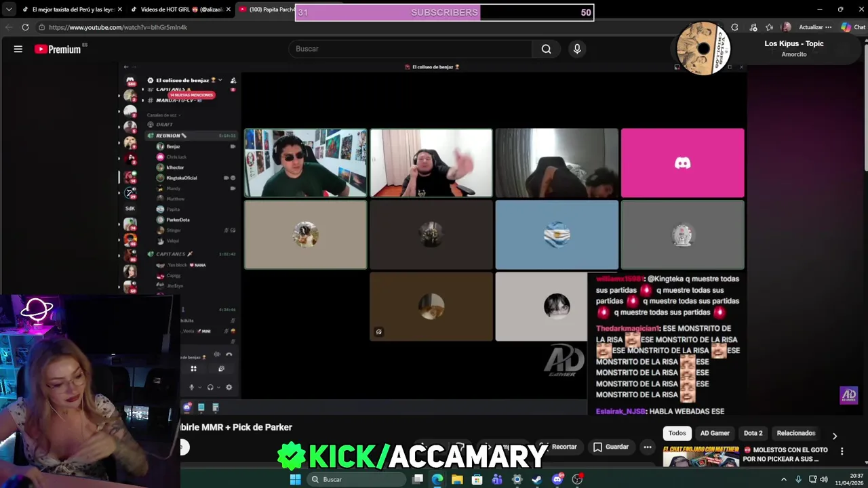This screenshot has height=488, width=868.
Task: Open the Los Kipus album disc thumbnail
Action: pos(703,48)
